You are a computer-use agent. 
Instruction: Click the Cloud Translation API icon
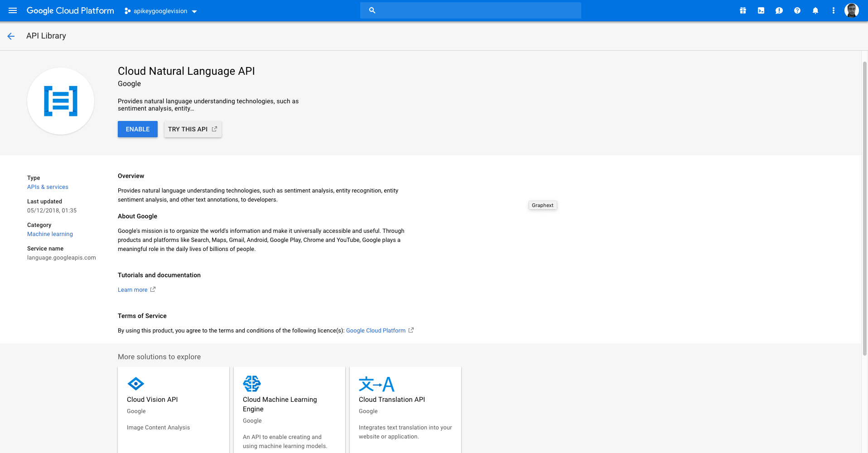(x=376, y=384)
